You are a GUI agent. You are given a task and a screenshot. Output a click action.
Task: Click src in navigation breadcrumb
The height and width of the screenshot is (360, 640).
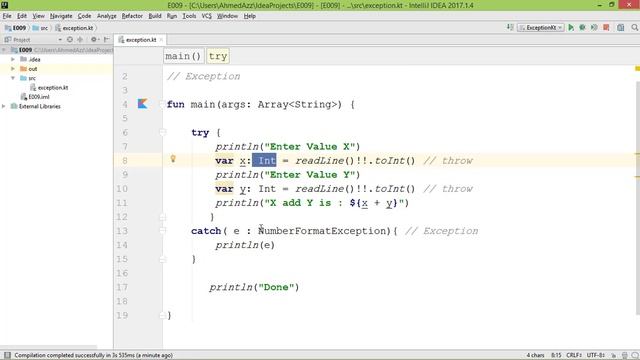tap(40, 28)
